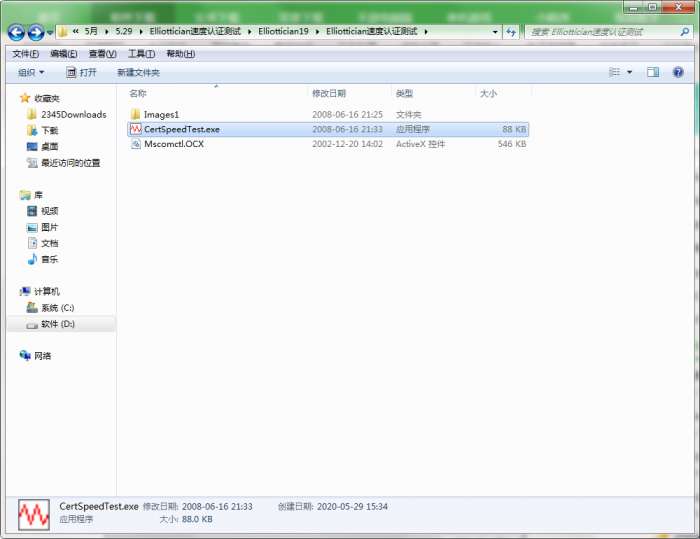This screenshot has width=700, height=539.
Task: Open the 工具(T) menu
Action: coord(141,54)
